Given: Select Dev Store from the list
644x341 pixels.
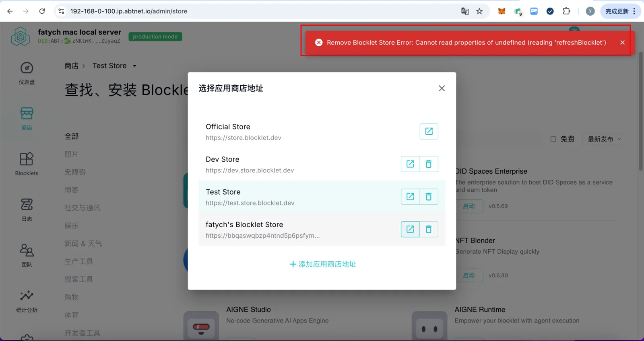Looking at the screenshot, I should pos(322,164).
